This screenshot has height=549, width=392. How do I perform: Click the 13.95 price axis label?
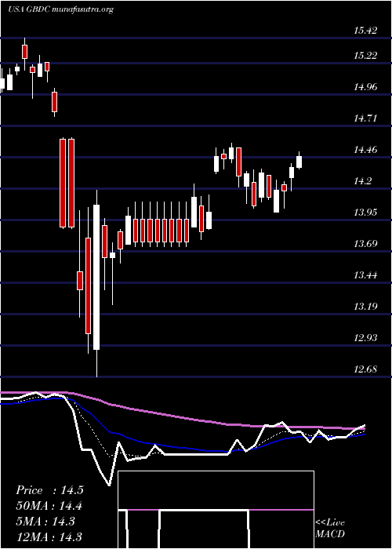(x=365, y=213)
